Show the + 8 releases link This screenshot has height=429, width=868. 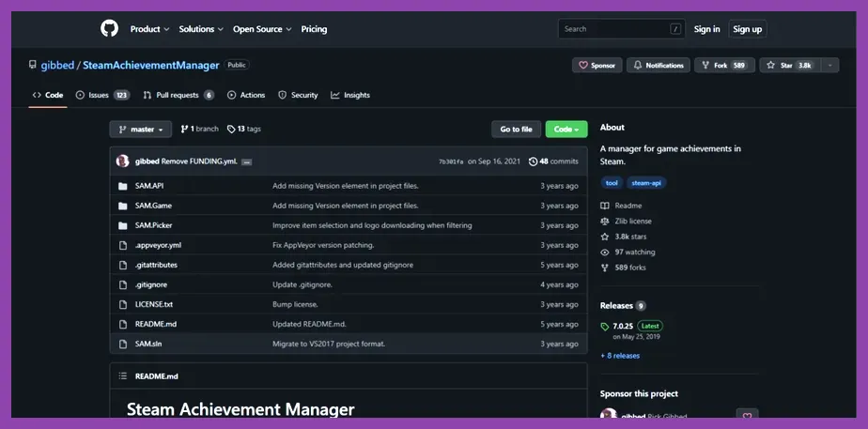[620, 356]
